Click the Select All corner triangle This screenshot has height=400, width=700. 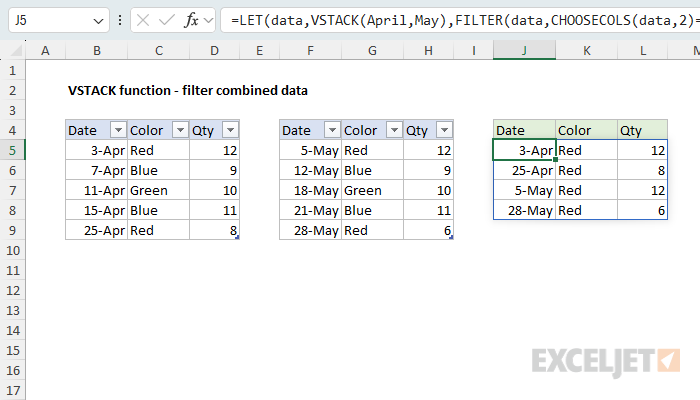[17, 51]
